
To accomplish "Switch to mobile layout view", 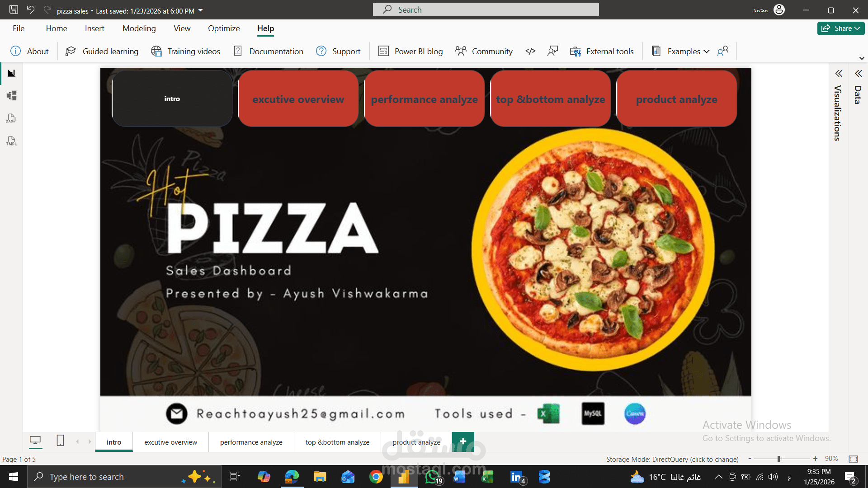I will click(60, 441).
